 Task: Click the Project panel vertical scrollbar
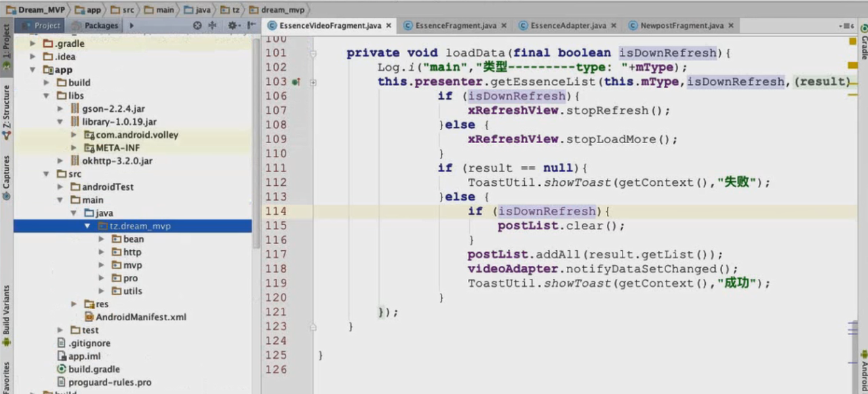coord(256,136)
